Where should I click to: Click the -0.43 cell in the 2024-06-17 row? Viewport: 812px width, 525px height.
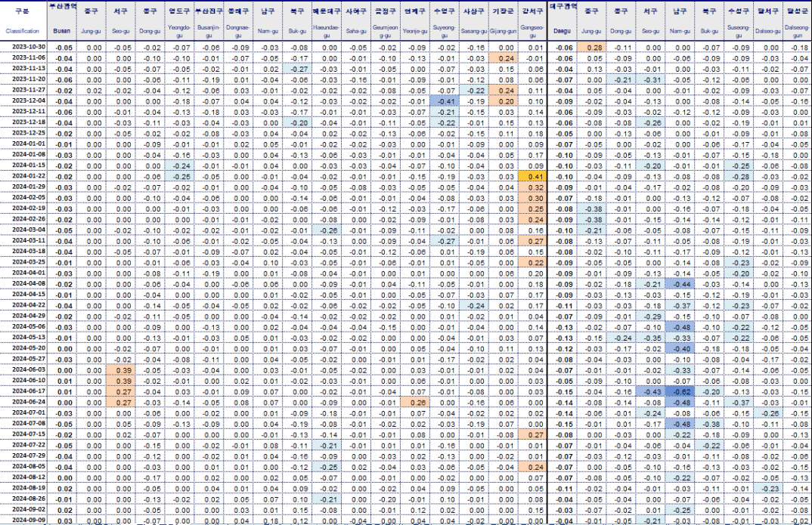(x=650, y=391)
